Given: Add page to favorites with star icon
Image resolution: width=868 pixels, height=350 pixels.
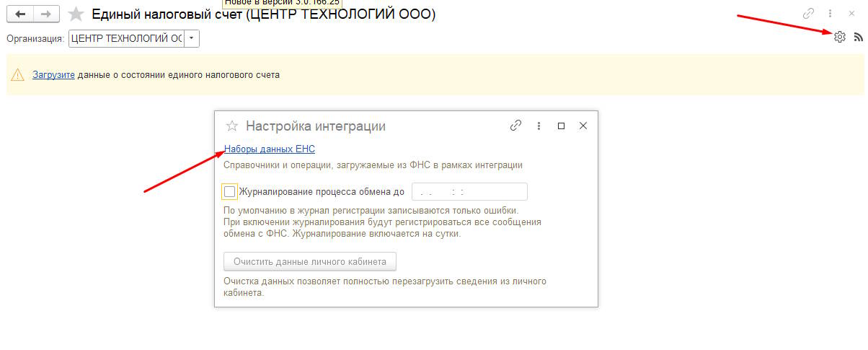Looking at the screenshot, I should click(x=76, y=14).
